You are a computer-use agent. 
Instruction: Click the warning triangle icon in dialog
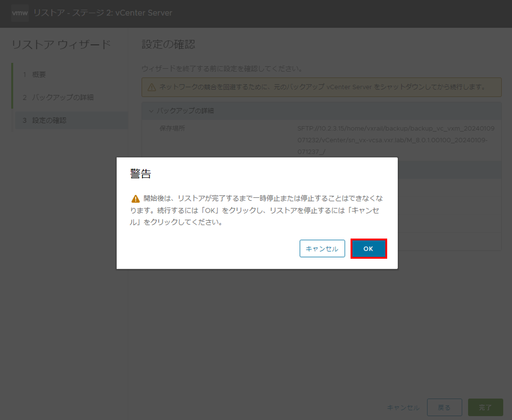[136, 199]
